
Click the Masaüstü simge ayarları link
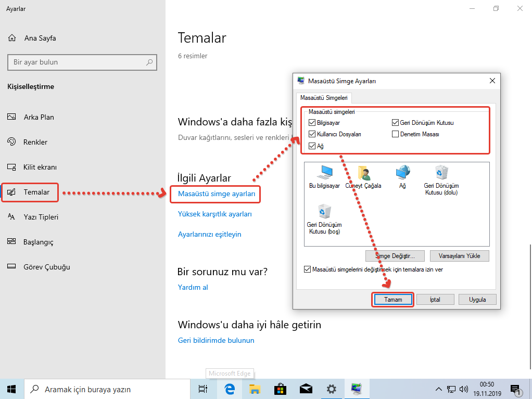coord(217,194)
